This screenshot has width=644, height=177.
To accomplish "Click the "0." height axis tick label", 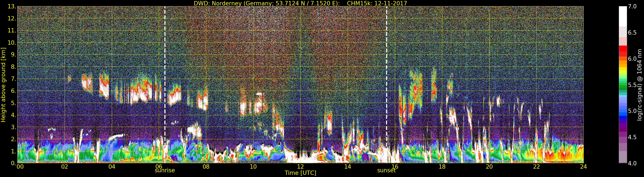I will tap(14, 163).
